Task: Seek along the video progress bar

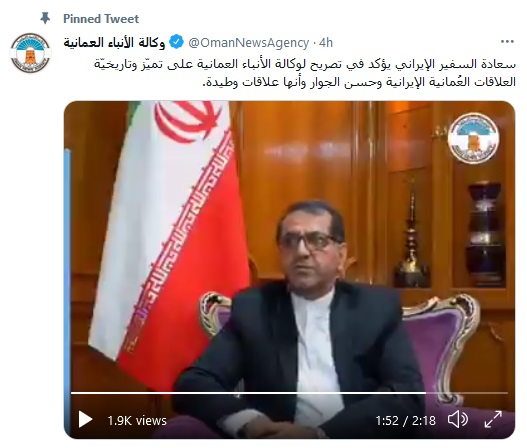Action: pos(289,393)
